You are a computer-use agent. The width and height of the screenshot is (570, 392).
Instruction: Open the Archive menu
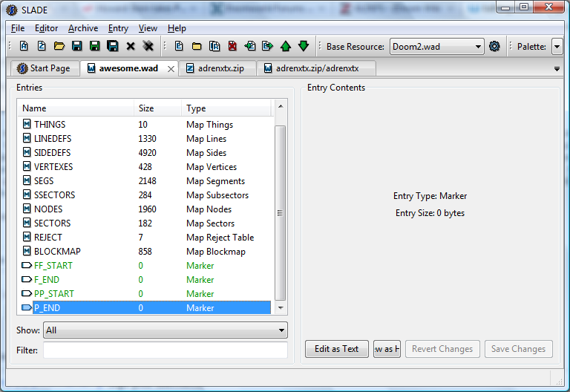[83, 28]
